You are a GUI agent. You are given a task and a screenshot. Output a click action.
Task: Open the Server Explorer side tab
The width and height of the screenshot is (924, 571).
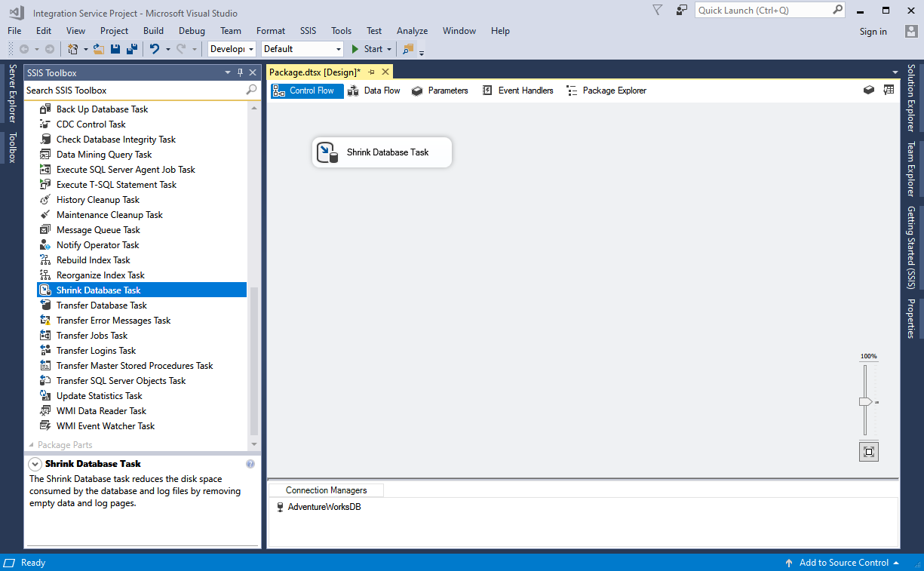click(12, 94)
